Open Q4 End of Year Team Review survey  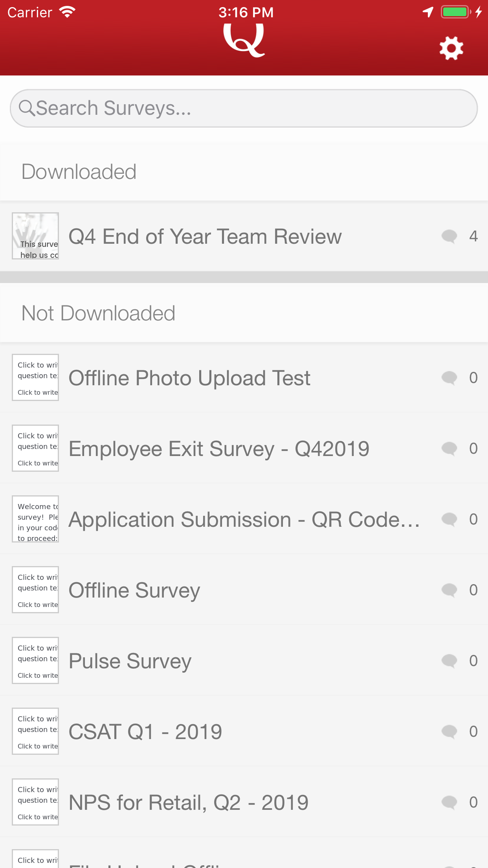(205, 236)
